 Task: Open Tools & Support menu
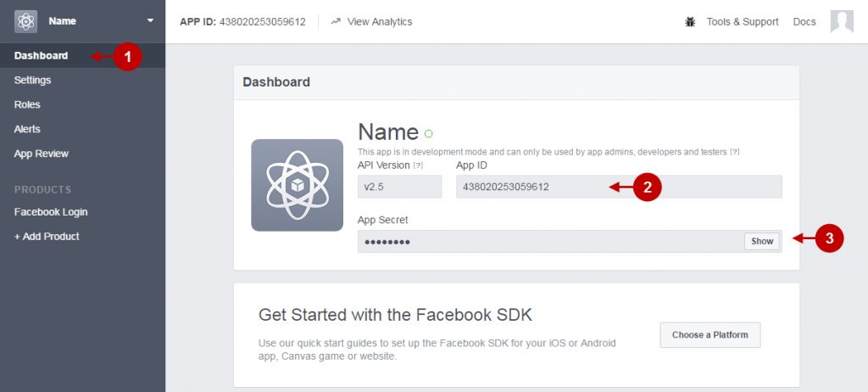743,21
